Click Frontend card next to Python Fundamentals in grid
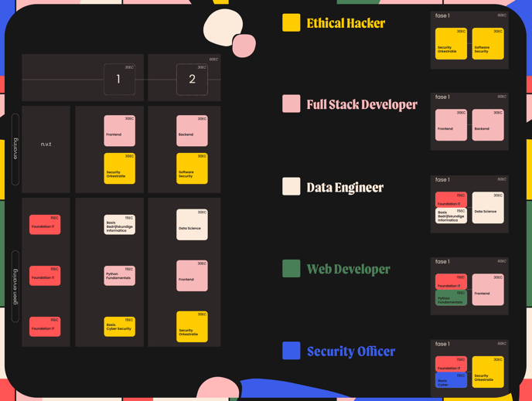The image size is (532, 401). 192,276
